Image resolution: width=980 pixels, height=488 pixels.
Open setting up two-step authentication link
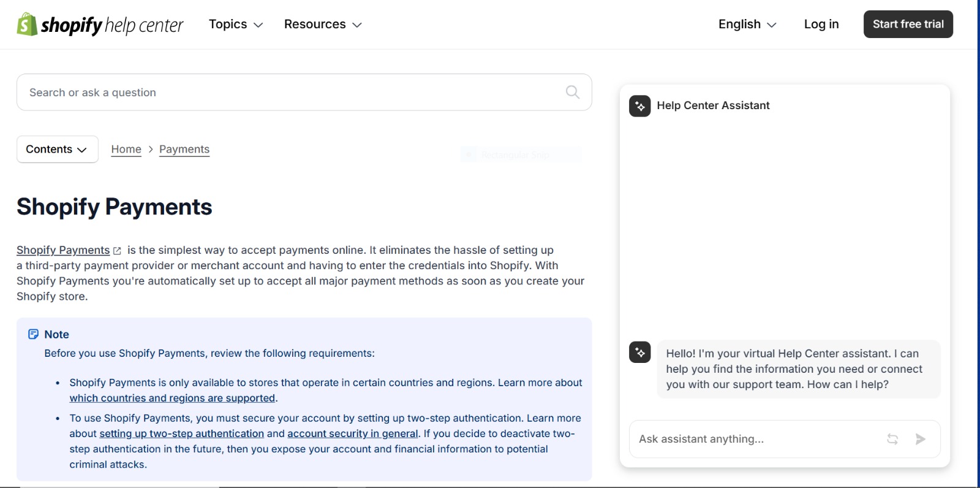pyautogui.click(x=182, y=433)
